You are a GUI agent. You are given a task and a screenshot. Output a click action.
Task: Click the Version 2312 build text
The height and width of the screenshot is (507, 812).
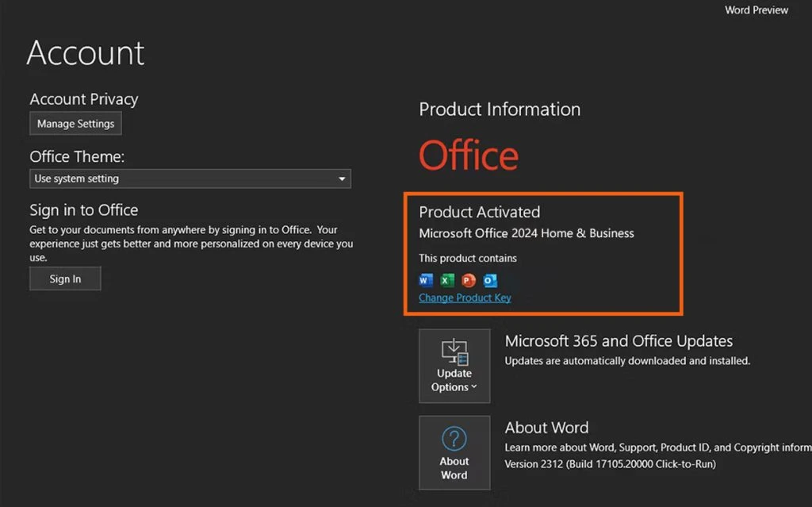pos(610,464)
